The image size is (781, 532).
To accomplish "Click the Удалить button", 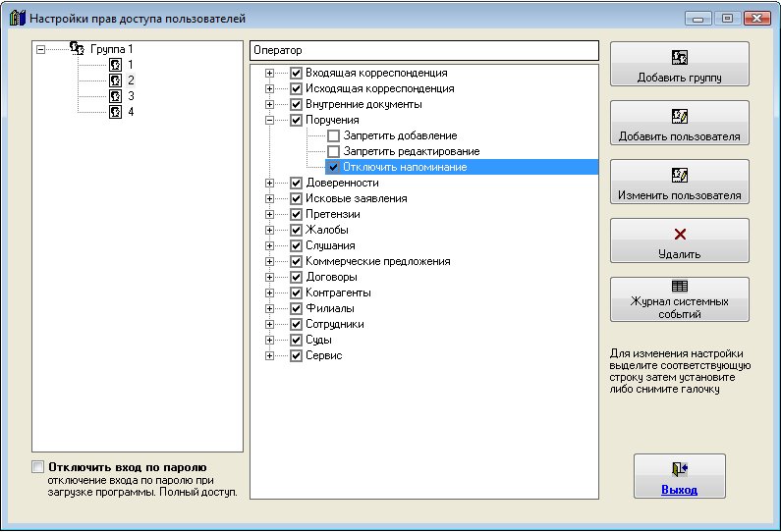I will coord(680,240).
